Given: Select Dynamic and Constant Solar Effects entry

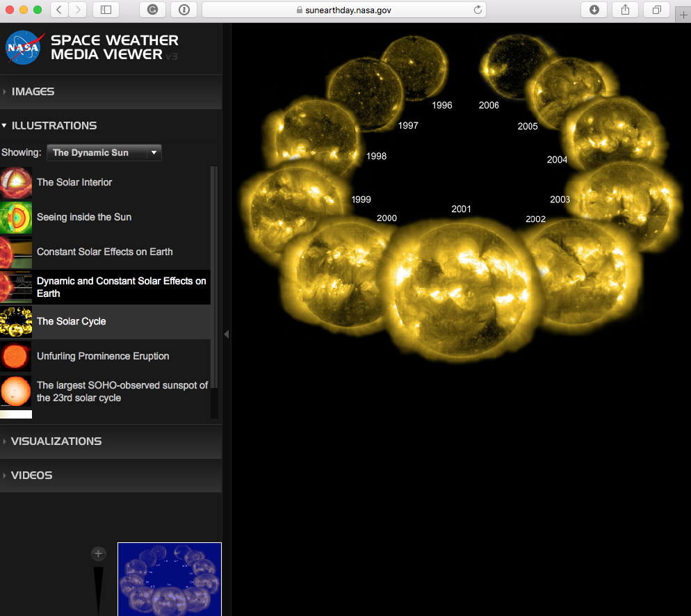Looking at the screenshot, I should point(121,286).
